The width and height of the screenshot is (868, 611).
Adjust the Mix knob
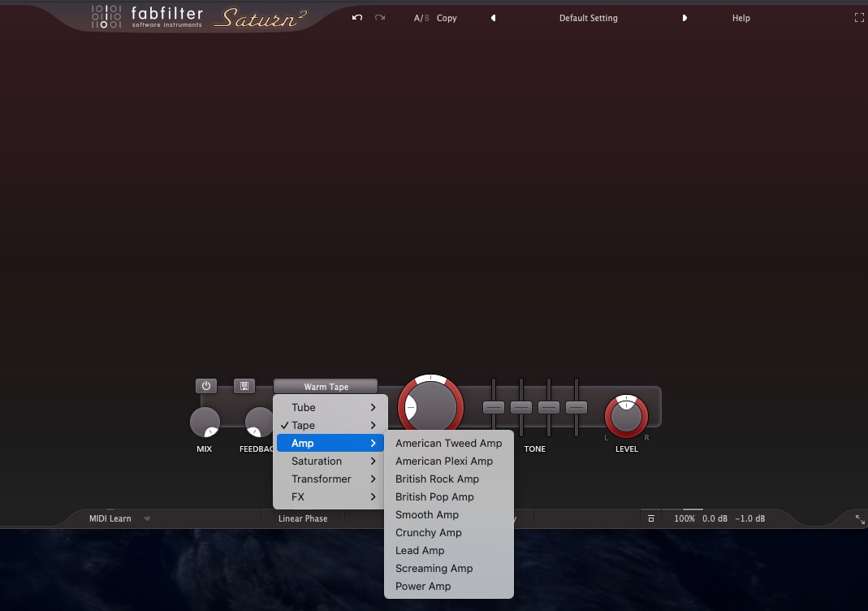point(205,422)
